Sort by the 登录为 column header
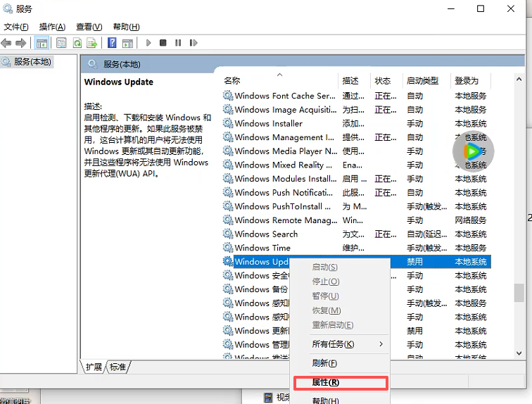Viewport: 532px width, 404px height. 471,80
